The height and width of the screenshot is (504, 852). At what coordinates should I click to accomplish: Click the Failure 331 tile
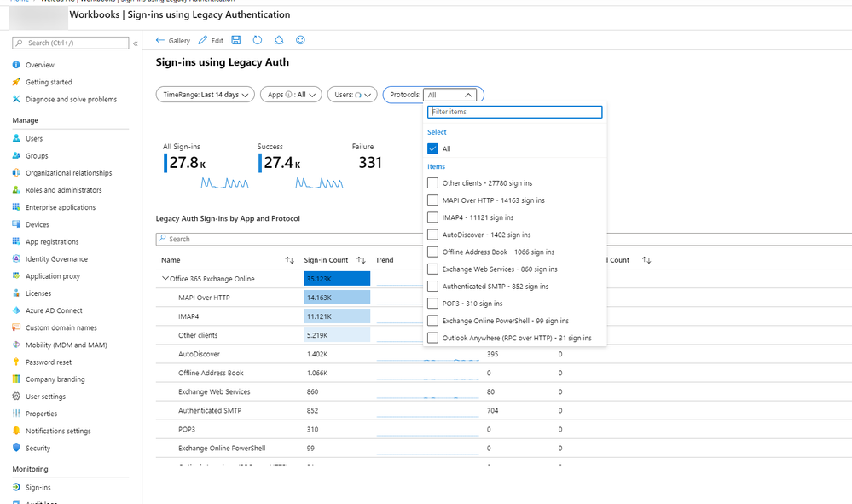[387, 166]
